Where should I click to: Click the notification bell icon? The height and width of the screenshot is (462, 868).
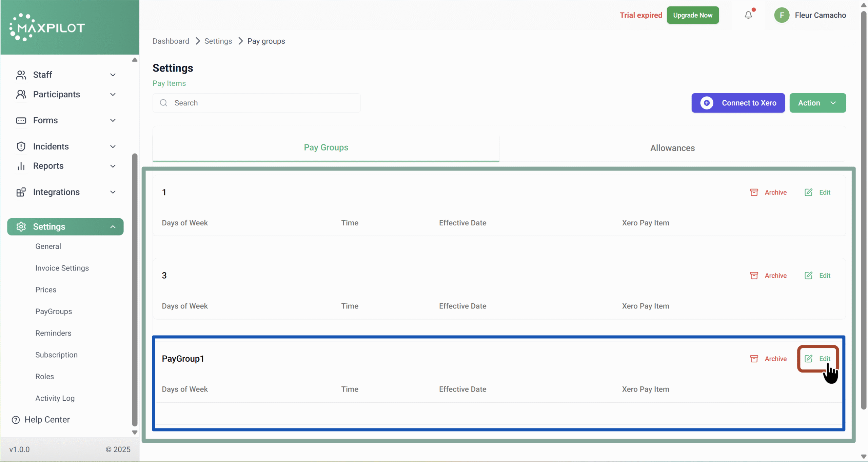(x=748, y=15)
